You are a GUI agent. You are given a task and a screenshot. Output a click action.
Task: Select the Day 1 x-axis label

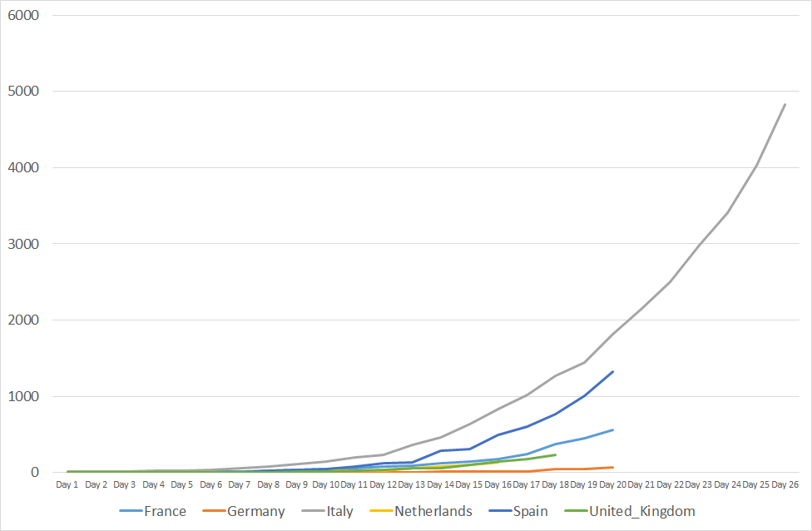point(67,484)
